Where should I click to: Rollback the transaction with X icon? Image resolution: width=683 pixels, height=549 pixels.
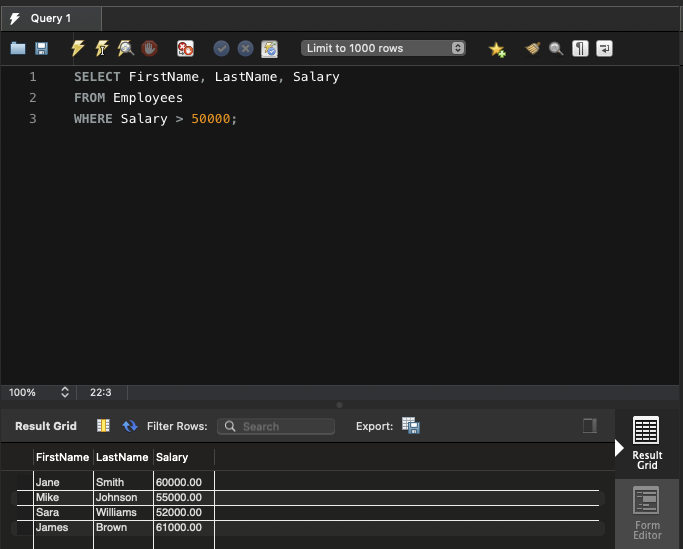(245, 48)
